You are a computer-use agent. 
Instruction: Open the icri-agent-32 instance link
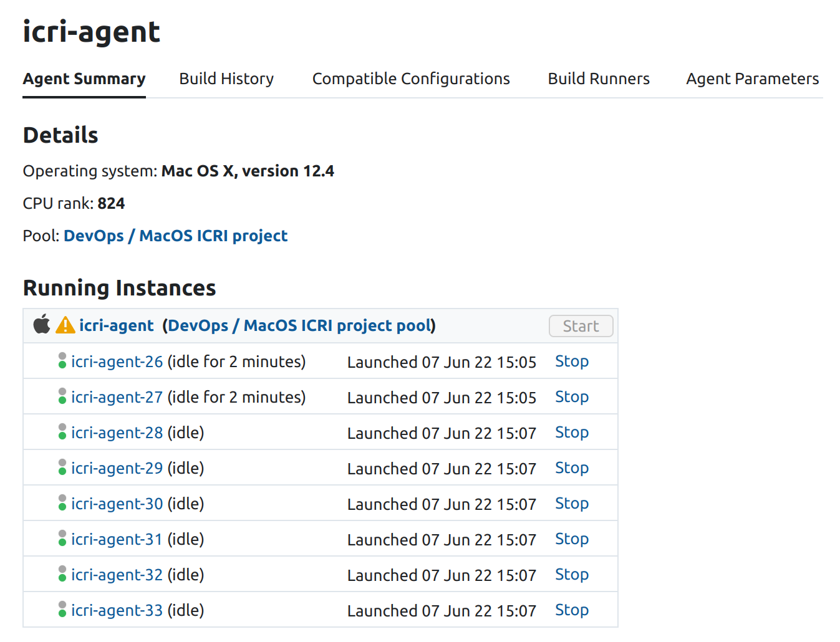(117, 575)
